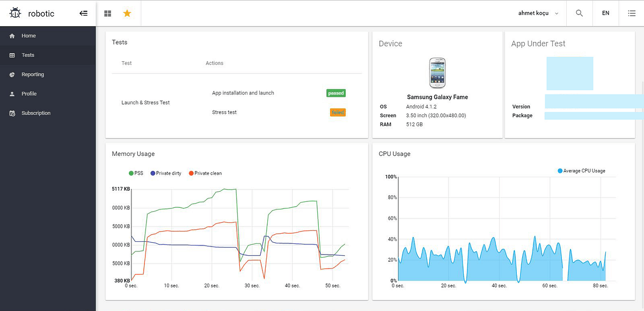Image resolution: width=644 pixels, height=311 pixels.
Task: Open the ahmet koçu account dropdown
Action: tap(537, 13)
